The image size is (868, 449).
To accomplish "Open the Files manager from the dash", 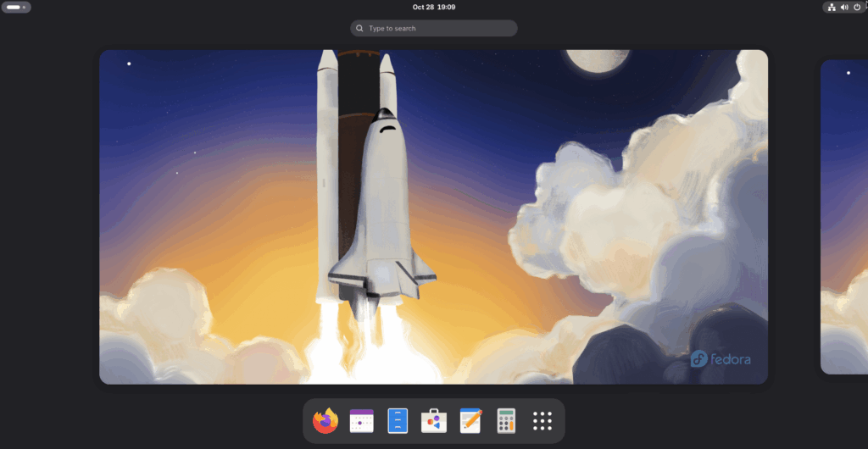I will coord(398,421).
